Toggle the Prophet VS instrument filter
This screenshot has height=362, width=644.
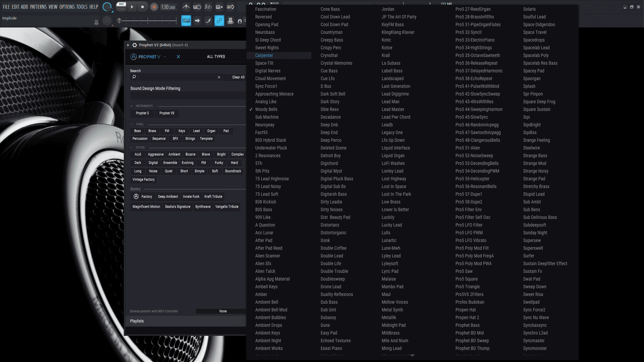167,113
